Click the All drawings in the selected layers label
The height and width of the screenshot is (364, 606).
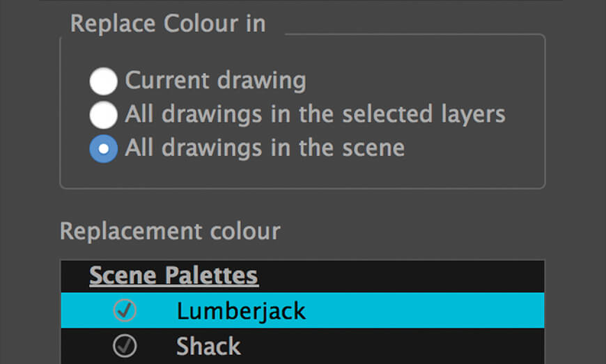315,115
